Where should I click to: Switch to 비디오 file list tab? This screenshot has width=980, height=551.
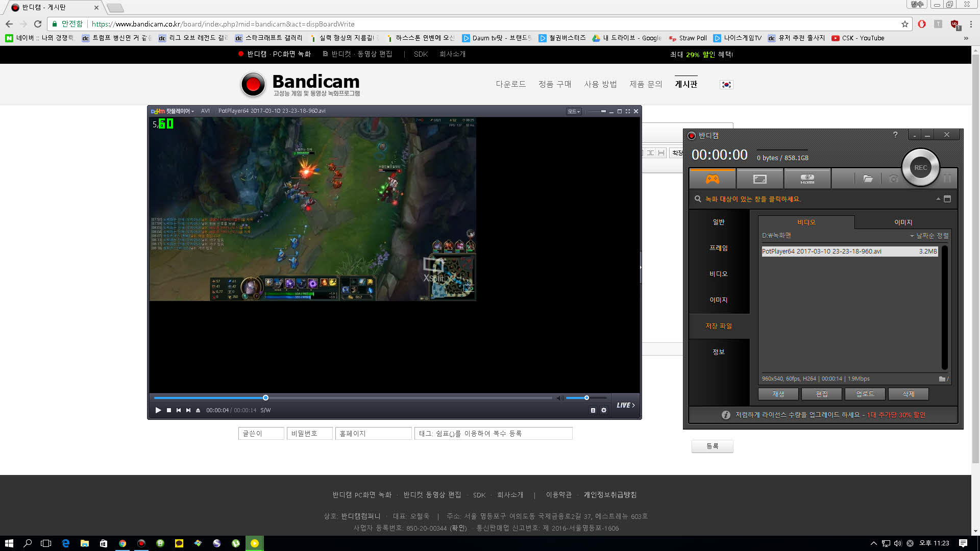[x=806, y=222]
